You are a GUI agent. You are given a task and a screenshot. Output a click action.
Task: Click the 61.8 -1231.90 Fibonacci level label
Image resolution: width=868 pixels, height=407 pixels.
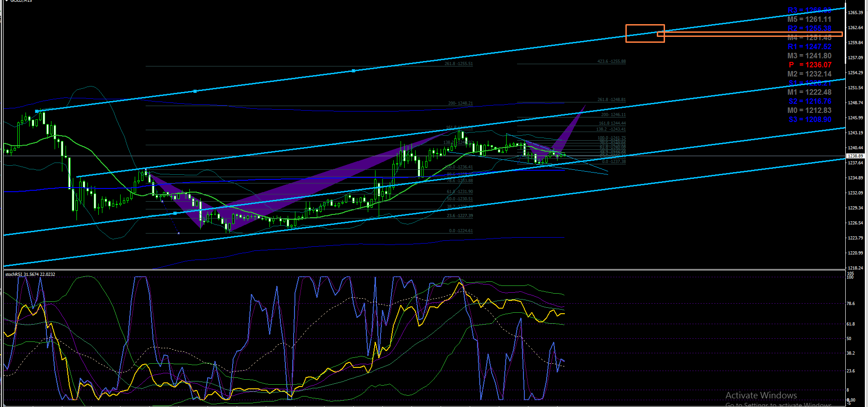click(x=460, y=192)
